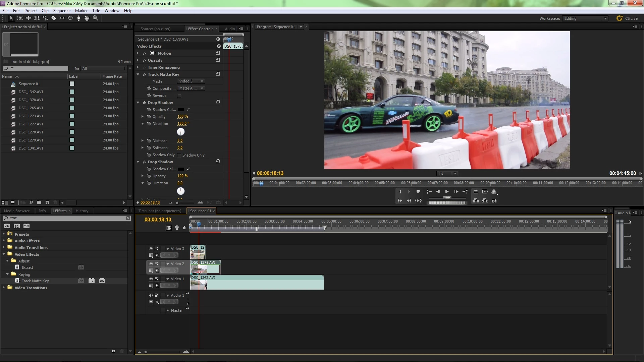Switch to the History tab
The height and width of the screenshot is (362, 644).
tap(82, 211)
